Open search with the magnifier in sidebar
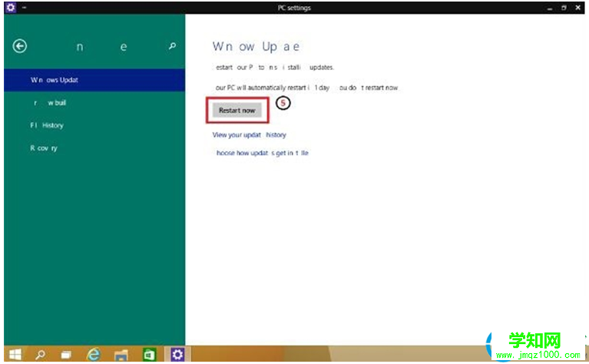The height and width of the screenshot is (364, 589). (x=172, y=46)
